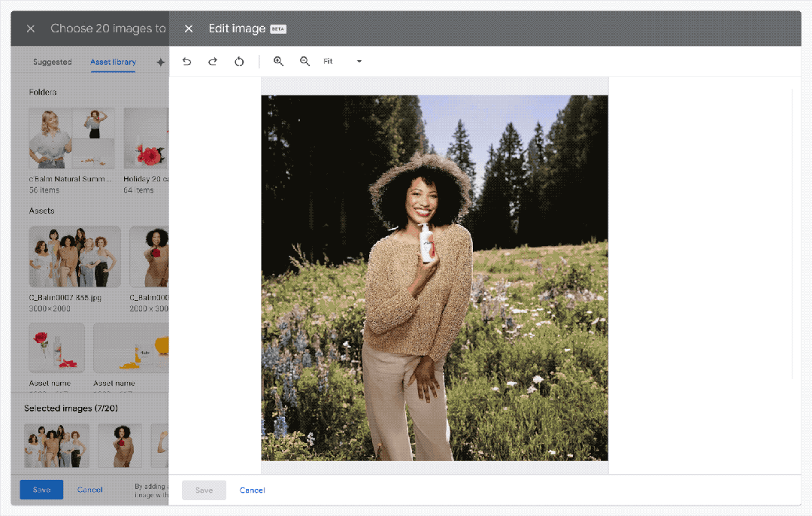Open the dropdown arrow right of Fit
Image resolution: width=812 pixels, height=516 pixels.
359,61
